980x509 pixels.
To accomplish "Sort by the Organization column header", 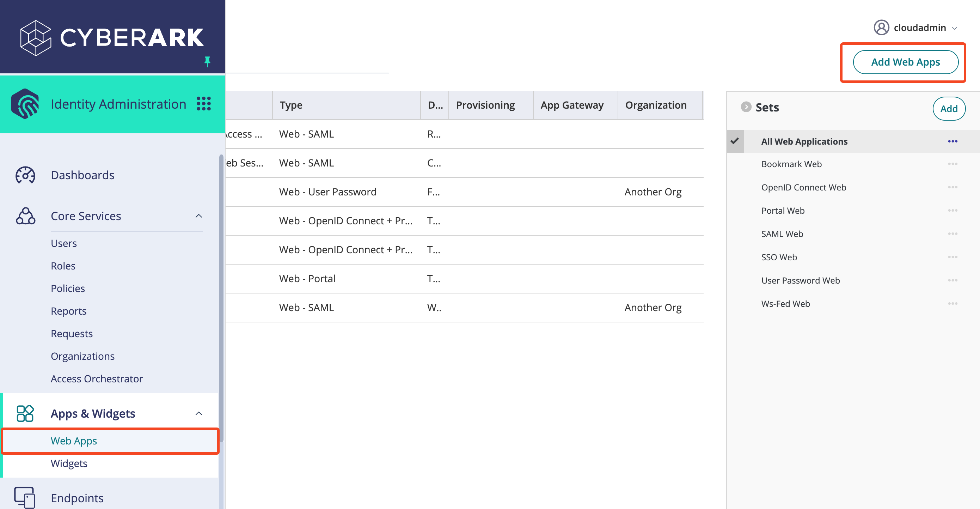I will coord(660,105).
